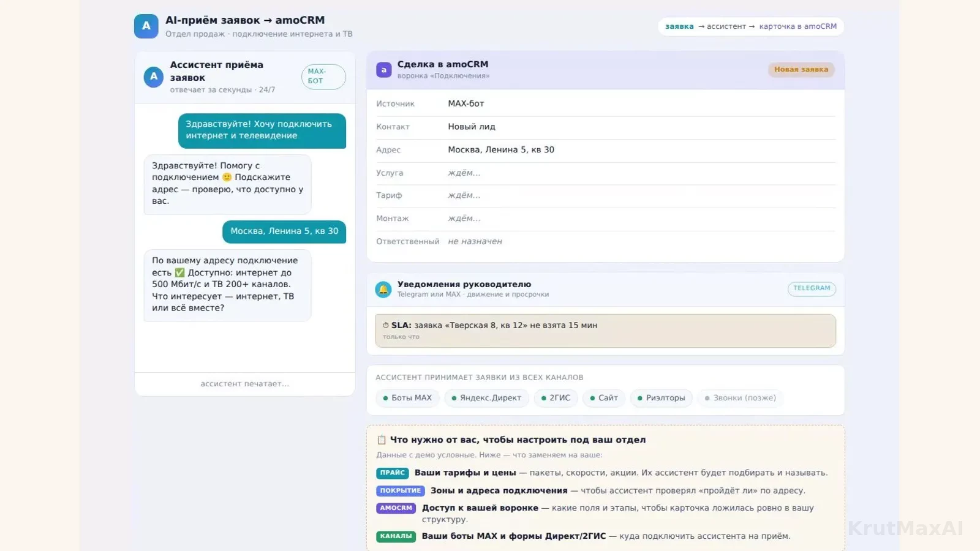
Task: Select the "2ГИС" channel chip
Action: [x=556, y=398]
